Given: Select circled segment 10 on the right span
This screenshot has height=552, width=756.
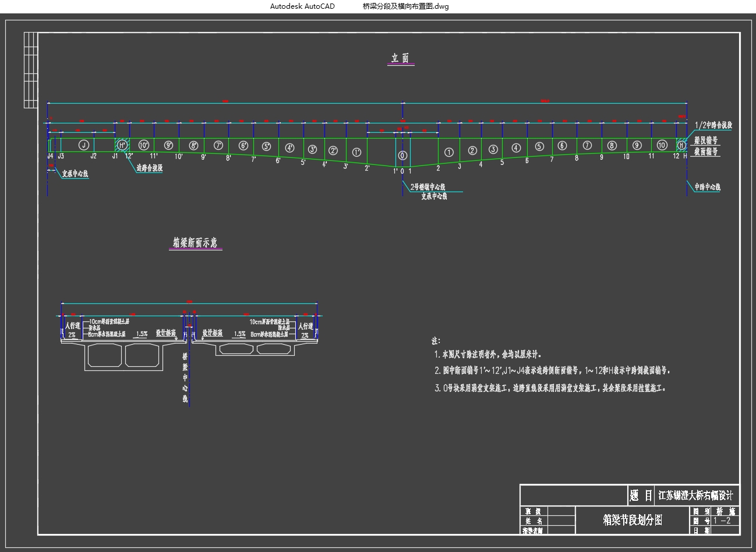Looking at the screenshot, I should coord(662,145).
